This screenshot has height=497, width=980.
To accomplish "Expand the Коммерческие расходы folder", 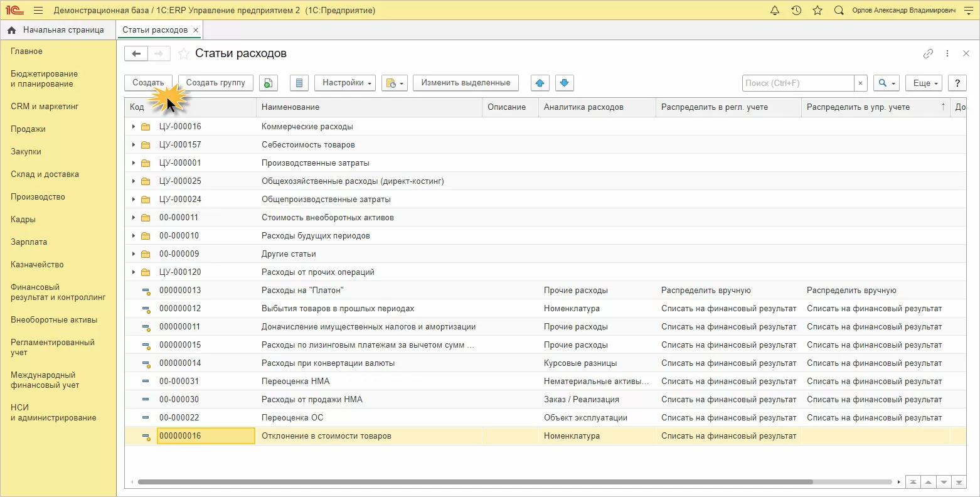I will coord(133,127).
